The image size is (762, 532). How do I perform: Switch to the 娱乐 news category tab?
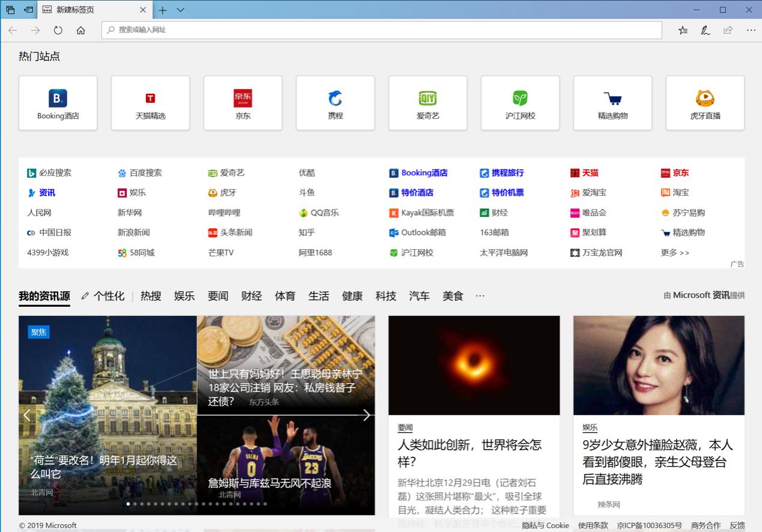point(184,295)
